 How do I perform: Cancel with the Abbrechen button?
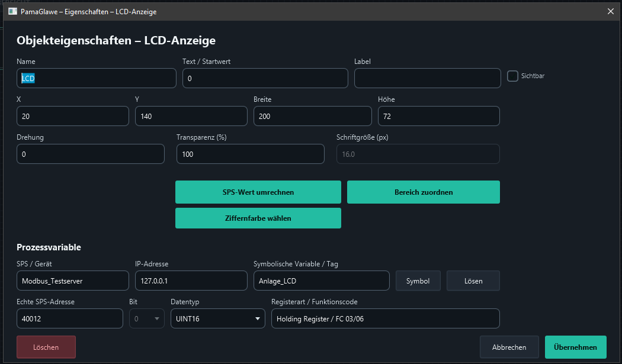pyautogui.click(x=509, y=347)
